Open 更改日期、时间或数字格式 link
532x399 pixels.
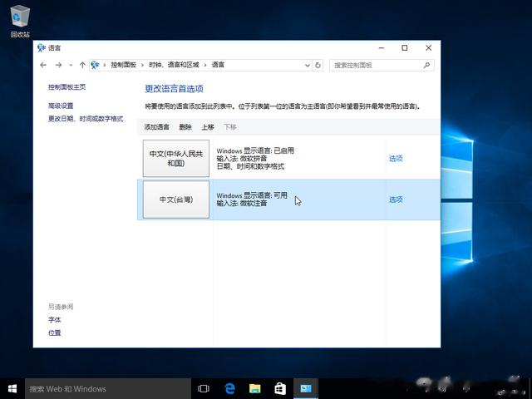pyautogui.click(x=86, y=119)
